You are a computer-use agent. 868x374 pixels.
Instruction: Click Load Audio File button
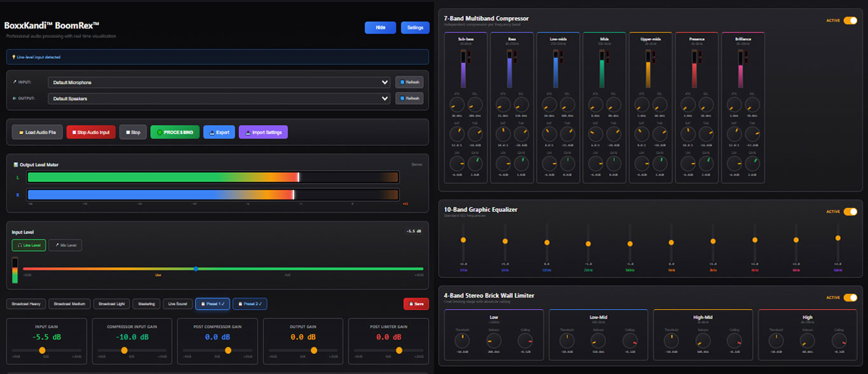(x=37, y=132)
